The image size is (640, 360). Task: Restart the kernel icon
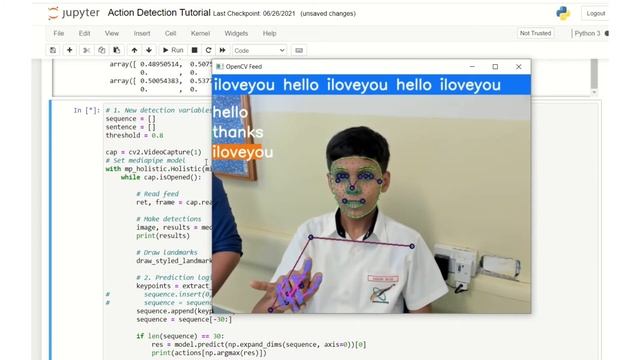click(x=208, y=50)
